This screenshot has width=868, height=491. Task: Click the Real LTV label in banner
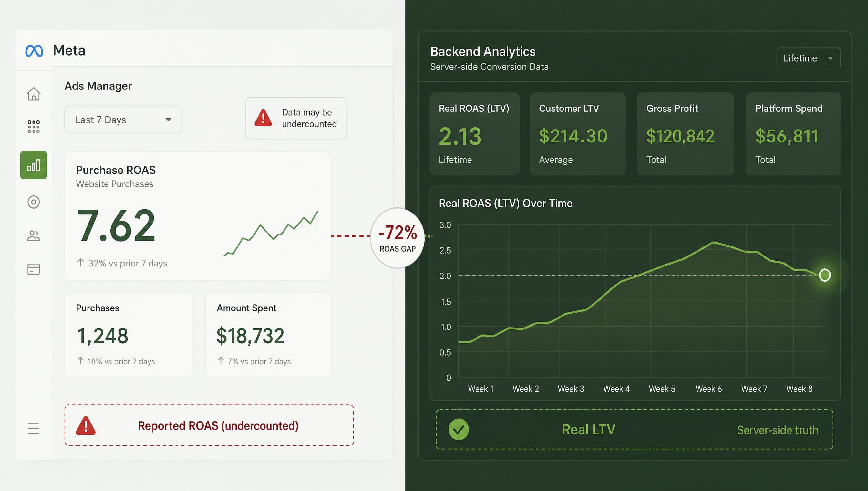coord(589,430)
